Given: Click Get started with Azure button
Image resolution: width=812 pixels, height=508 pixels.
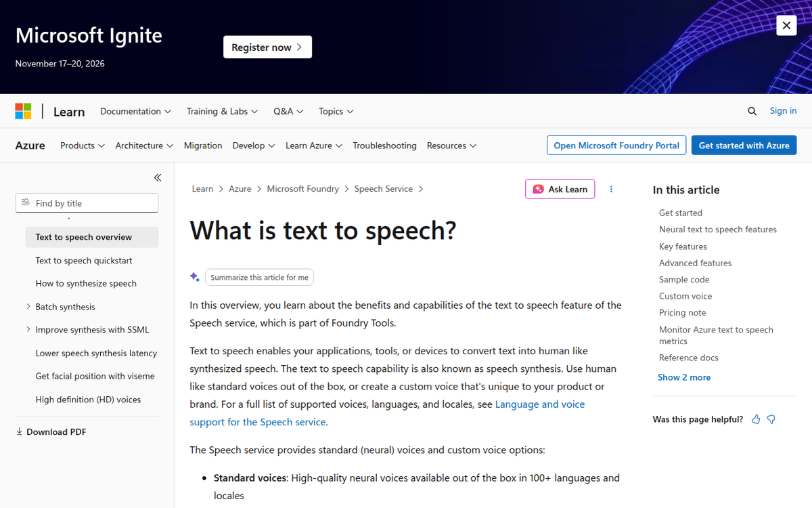Looking at the screenshot, I should (744, 146).
